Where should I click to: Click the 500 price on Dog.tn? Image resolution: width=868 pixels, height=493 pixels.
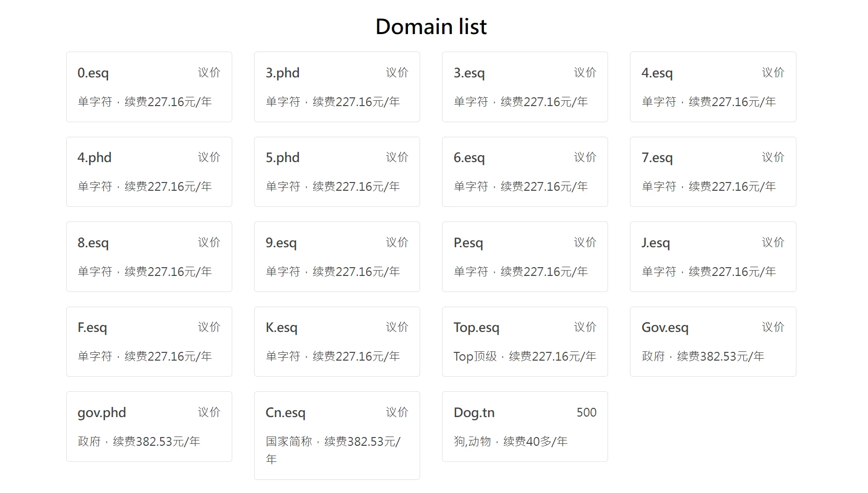tap(586, 413)
